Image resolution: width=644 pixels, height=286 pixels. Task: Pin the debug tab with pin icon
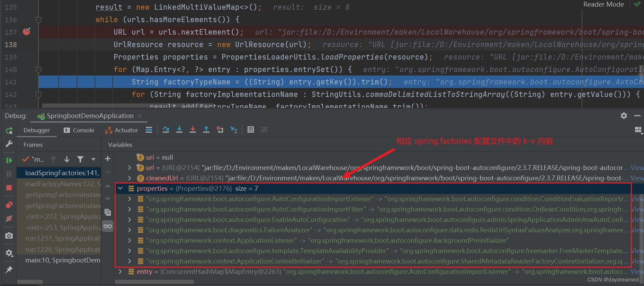click(9, 269)
